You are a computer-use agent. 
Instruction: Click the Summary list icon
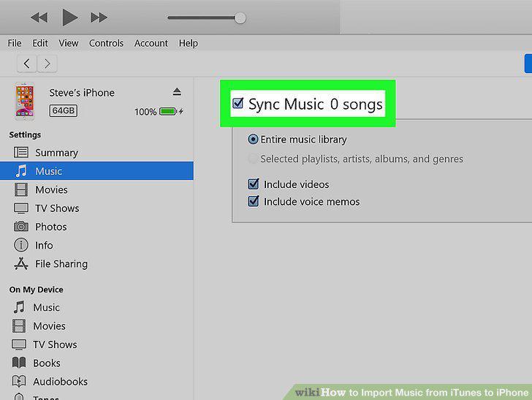21,152
